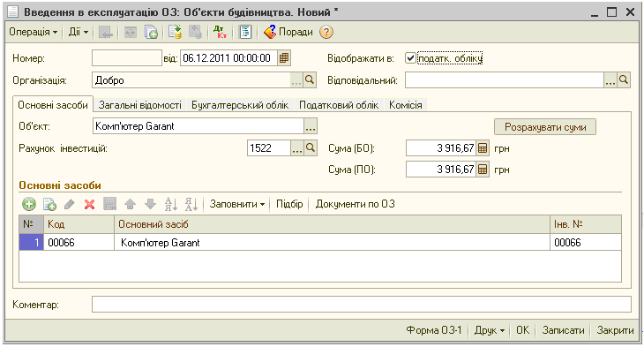
Task: Open the Дії actions menu
Action: click(x=79, y=32)
